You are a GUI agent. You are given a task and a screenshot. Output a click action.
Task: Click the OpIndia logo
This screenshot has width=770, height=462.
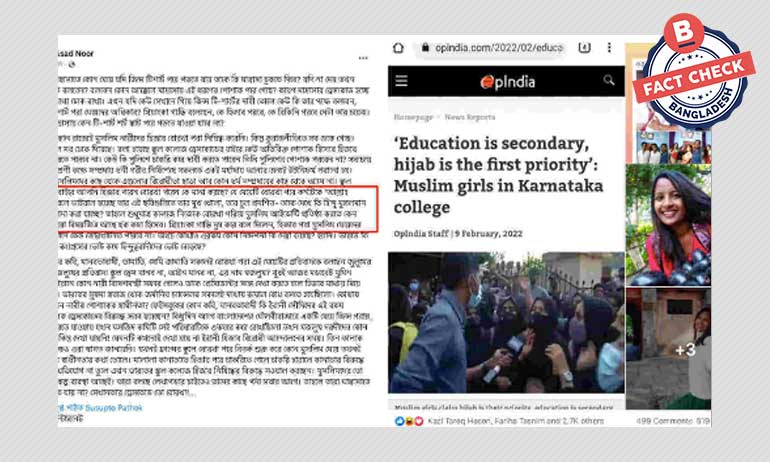(x=507, y=82)
